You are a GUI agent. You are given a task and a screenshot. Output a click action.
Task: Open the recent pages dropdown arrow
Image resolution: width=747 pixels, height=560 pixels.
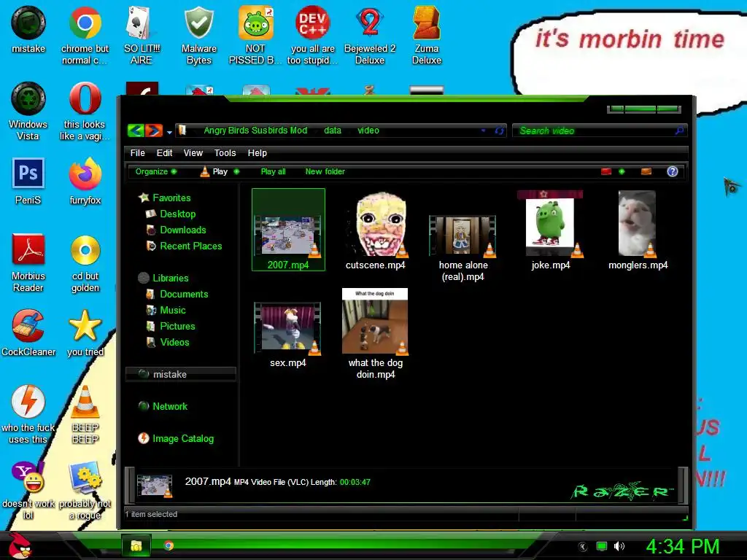(x=169, y=133)
